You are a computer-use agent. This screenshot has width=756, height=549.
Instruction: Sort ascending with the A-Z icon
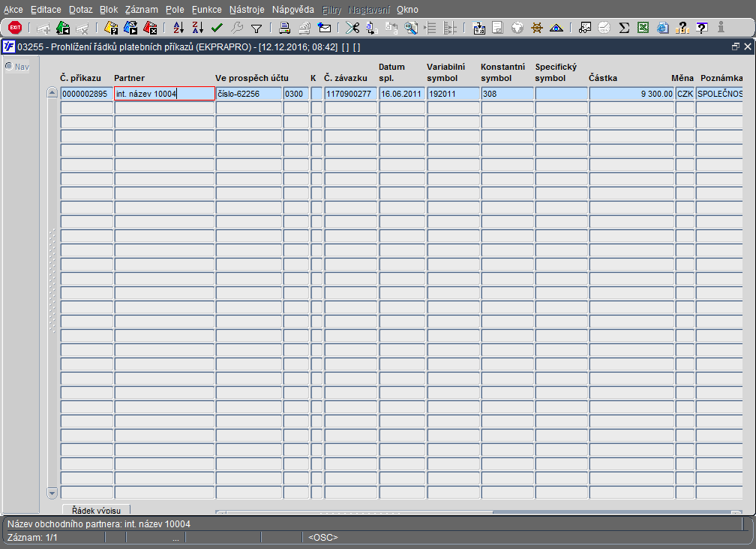click(x=178, y=28)
